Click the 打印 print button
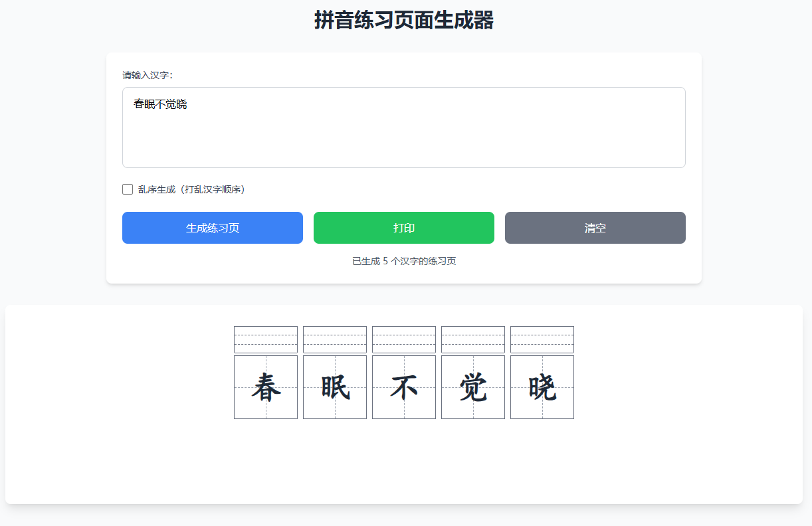The height and width of the screenshot is (526, 812). pos(403,228)
